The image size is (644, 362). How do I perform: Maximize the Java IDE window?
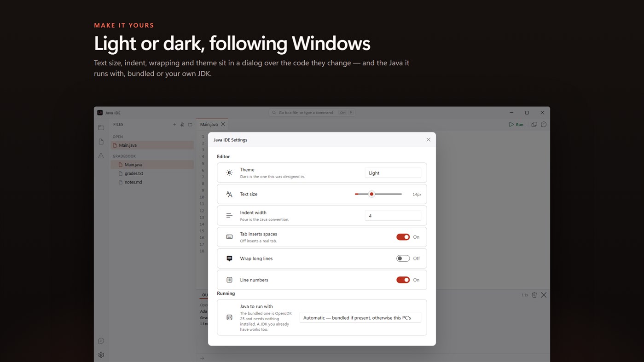coord(527,113)
